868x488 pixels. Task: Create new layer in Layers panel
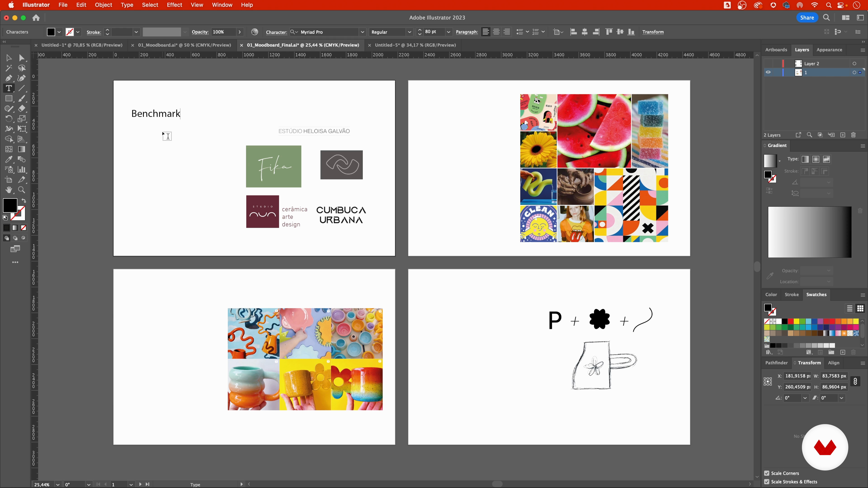pos(843,135)
